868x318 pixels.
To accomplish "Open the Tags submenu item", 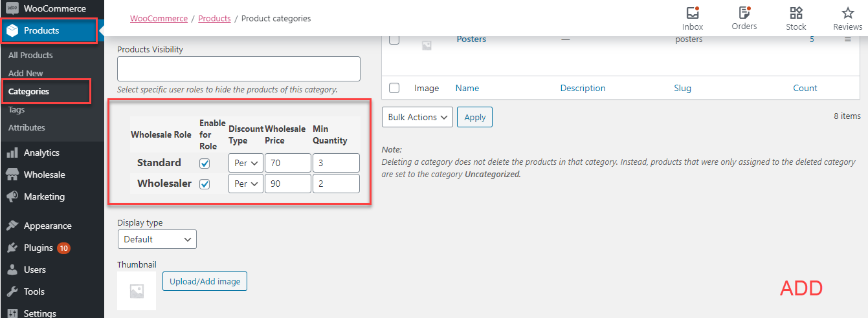I will (x=17, y=110).
